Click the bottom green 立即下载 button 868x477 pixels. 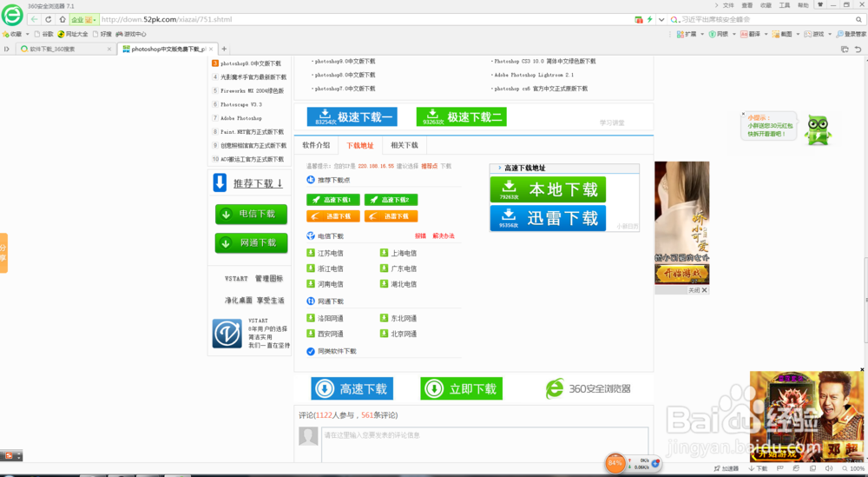coord(462,389)
